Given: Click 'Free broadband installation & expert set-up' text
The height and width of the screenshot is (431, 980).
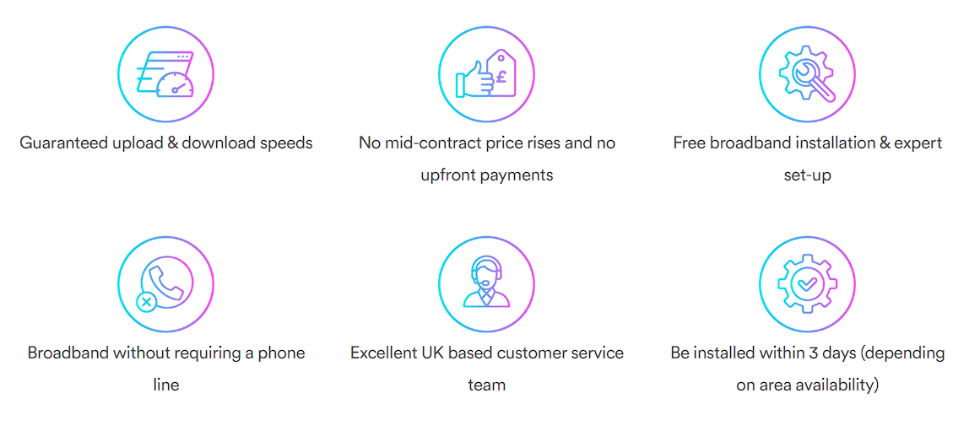Looking at the screenshot, I should tap(807, 159).
